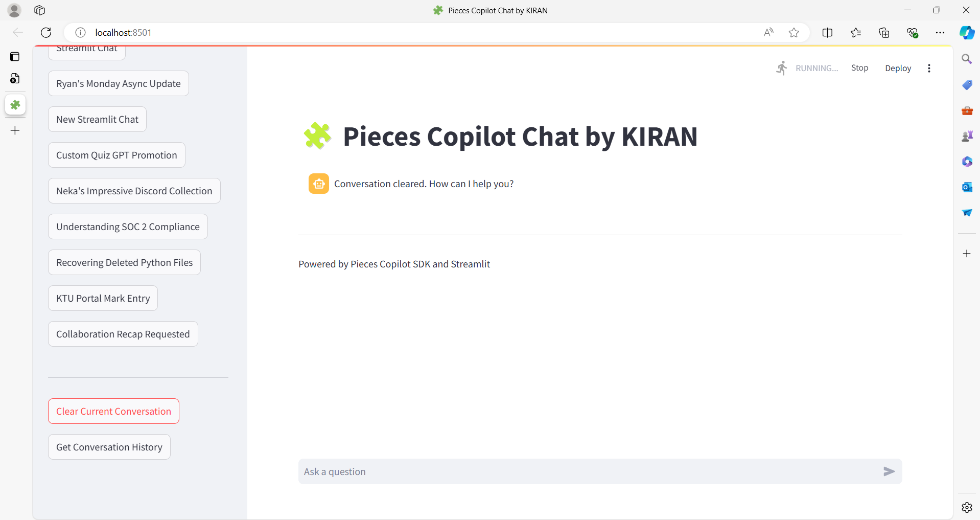
Task: Reload the localhost page
Action: click(x=46, y=33)
